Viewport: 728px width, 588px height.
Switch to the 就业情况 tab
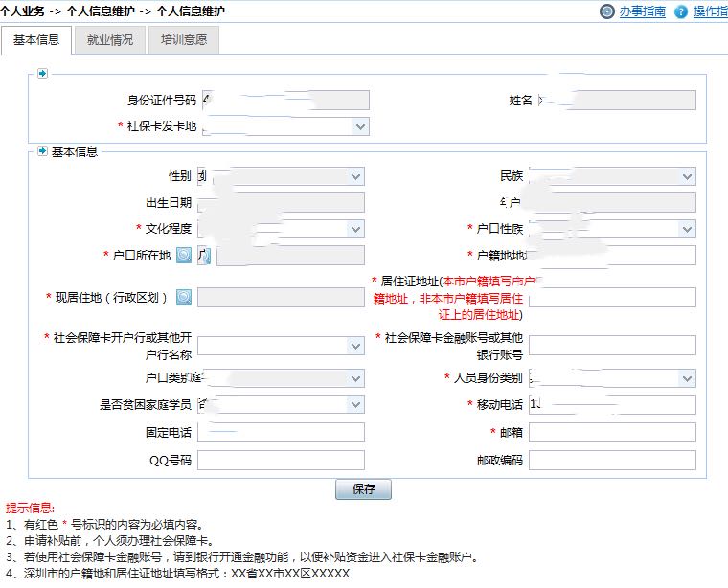(x=109, y=40)
